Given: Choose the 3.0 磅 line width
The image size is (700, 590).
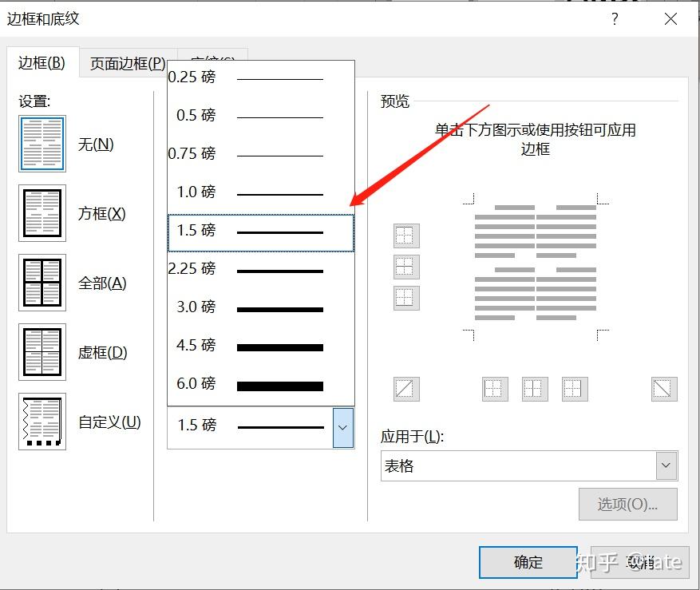Looking at the screenshot, I should (x=261, y=307).
